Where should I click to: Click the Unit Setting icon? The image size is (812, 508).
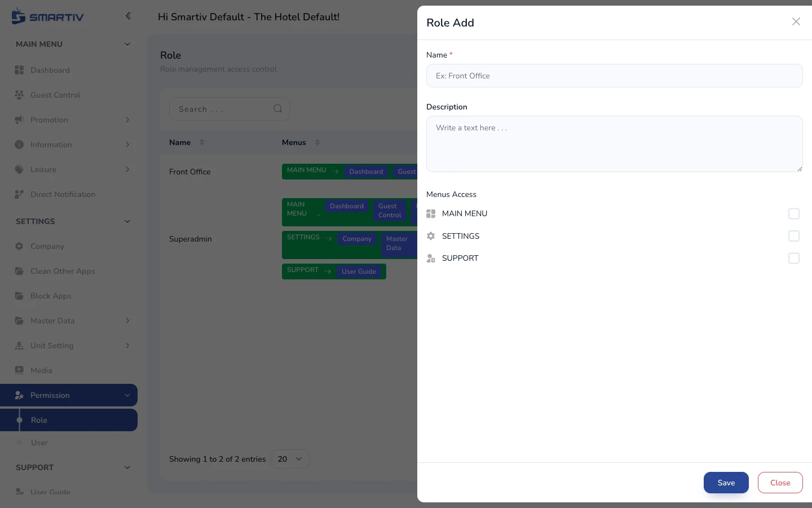click(x=19, y=345)
